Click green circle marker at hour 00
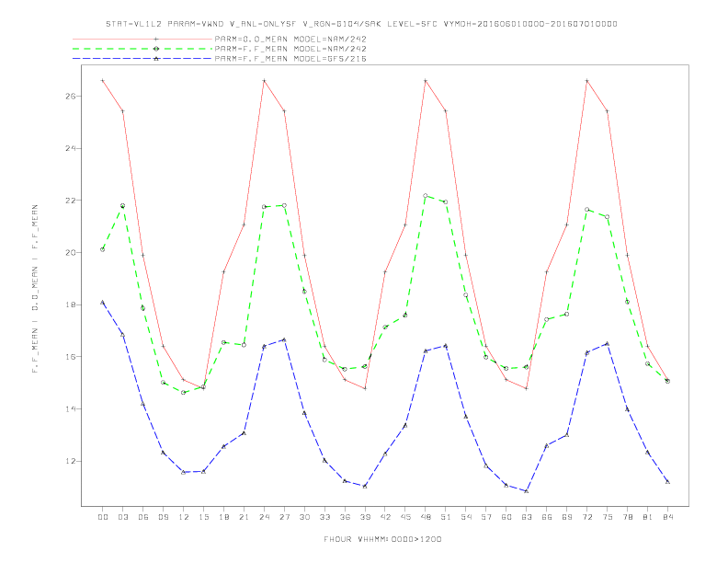Viewport: 728px width, 563px height. coord(103,249)
